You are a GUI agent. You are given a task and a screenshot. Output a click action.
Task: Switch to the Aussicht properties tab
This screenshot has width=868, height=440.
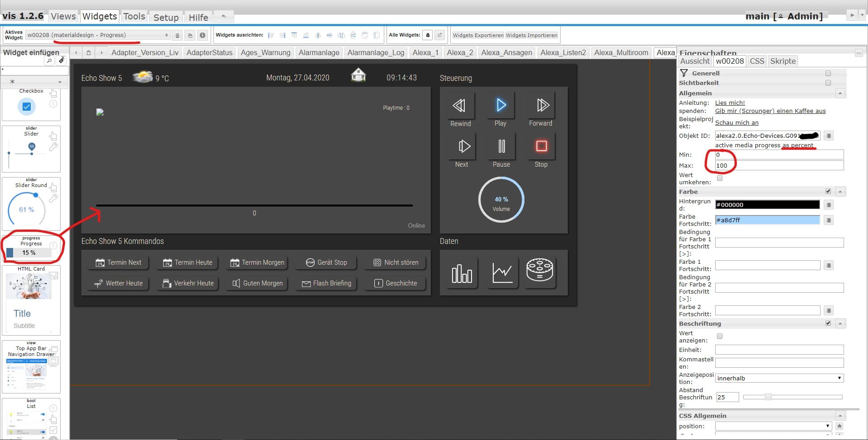[x=695, y=61]
